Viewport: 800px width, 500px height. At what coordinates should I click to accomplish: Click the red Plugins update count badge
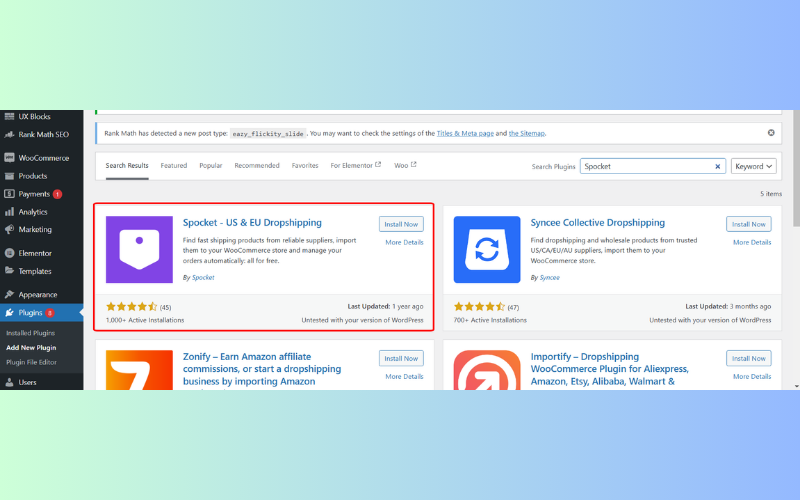(x=49, y=313)
